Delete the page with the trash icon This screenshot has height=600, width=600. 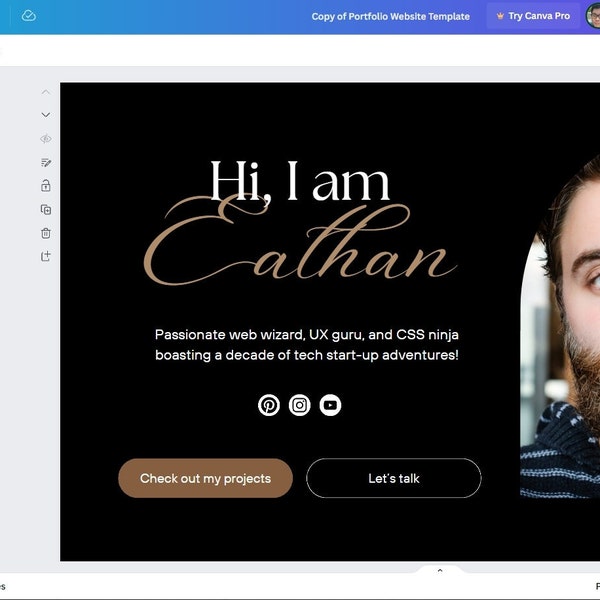click(46, 233)
